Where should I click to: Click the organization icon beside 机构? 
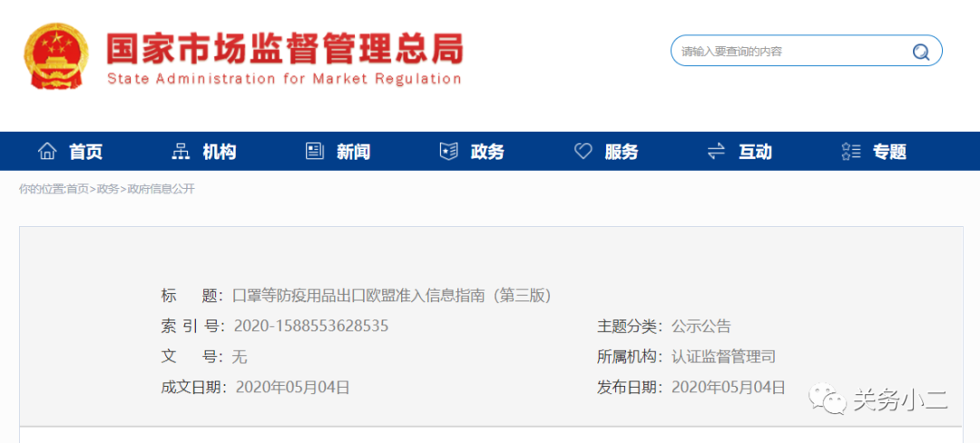[x=181, y=152]
